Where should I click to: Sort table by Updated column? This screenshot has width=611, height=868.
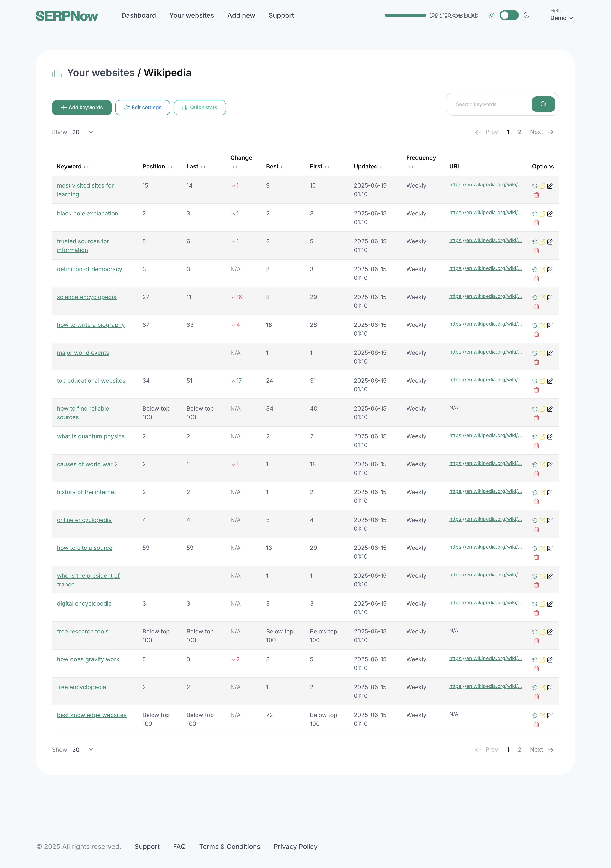pos(382,167)
